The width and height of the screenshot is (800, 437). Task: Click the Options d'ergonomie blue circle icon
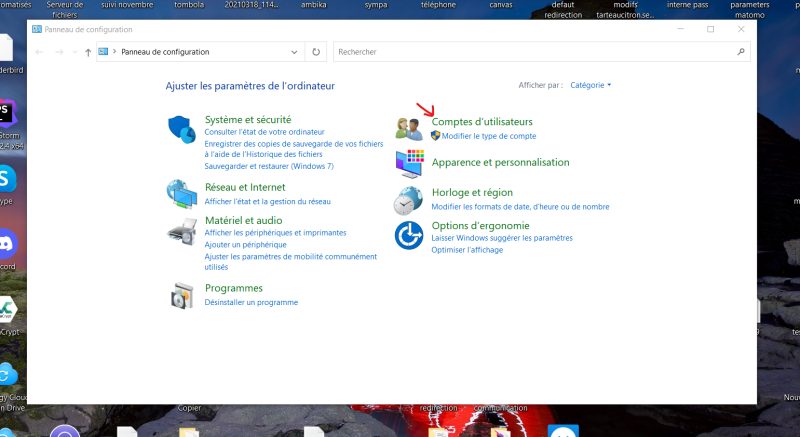(x=409, y=235)
